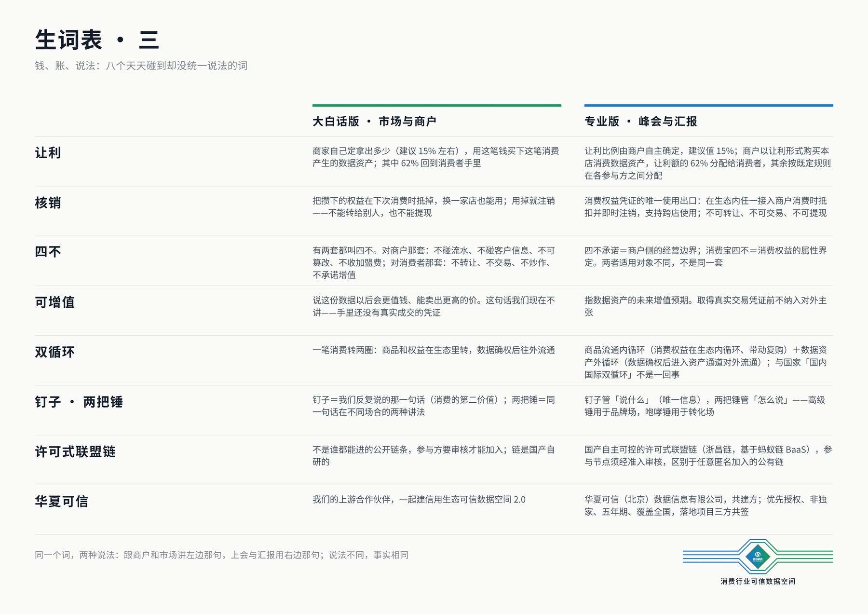868x614 pixels.
Task: Click 钉子 plain text starting 钉子＝我们反复说的
Action: [x=434, y=406]
